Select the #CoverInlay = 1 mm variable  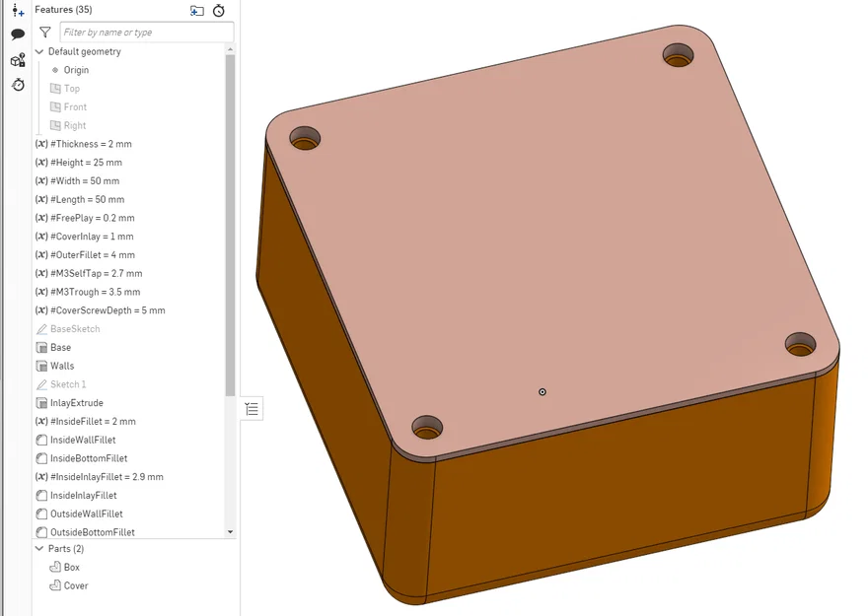click(84, 237)
